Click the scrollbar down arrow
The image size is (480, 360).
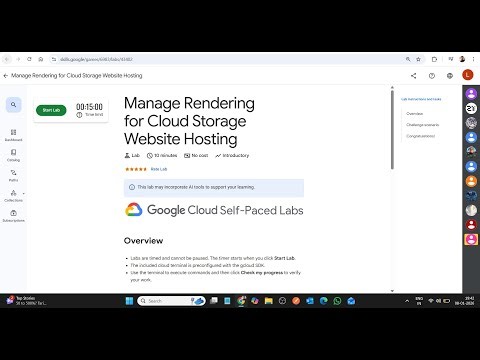392,291
